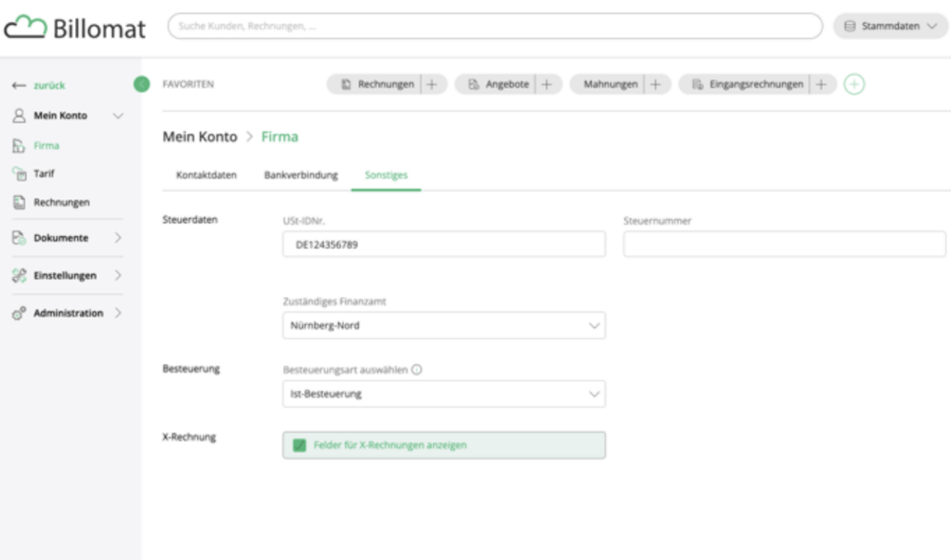Click the search field for Kunden, Rechnungen
This screenshot has height=560, width=951.
point(494,27)
